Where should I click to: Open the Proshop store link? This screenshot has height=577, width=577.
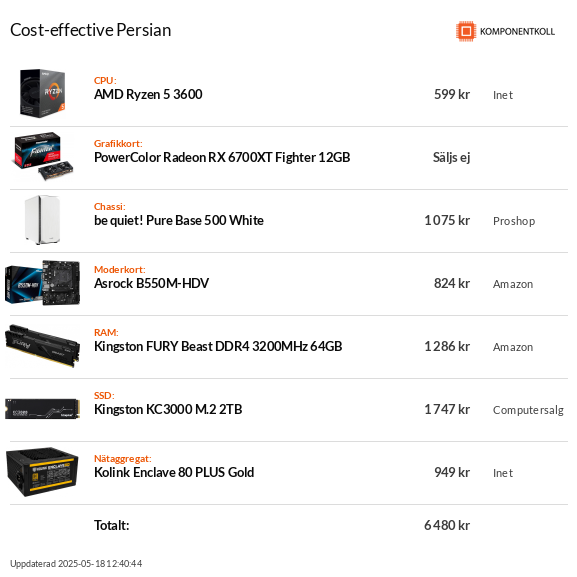click(514, 221)
